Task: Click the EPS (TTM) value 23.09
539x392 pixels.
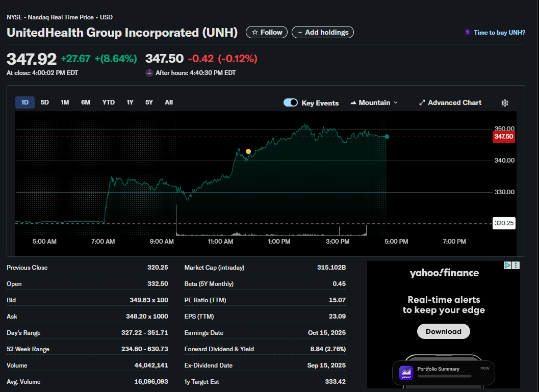Action: tap(337, 317)
